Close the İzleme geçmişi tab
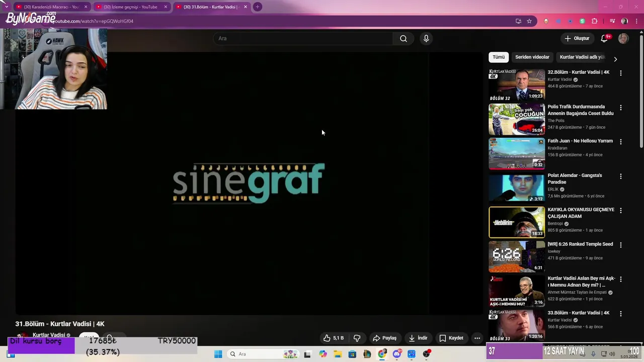This screenshot has width=644, height=362. tap(166, 7)
